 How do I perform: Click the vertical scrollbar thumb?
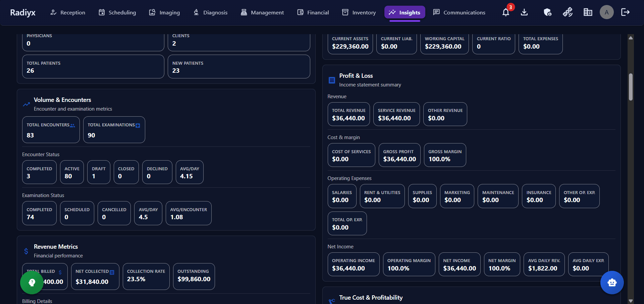click(631, 87)
